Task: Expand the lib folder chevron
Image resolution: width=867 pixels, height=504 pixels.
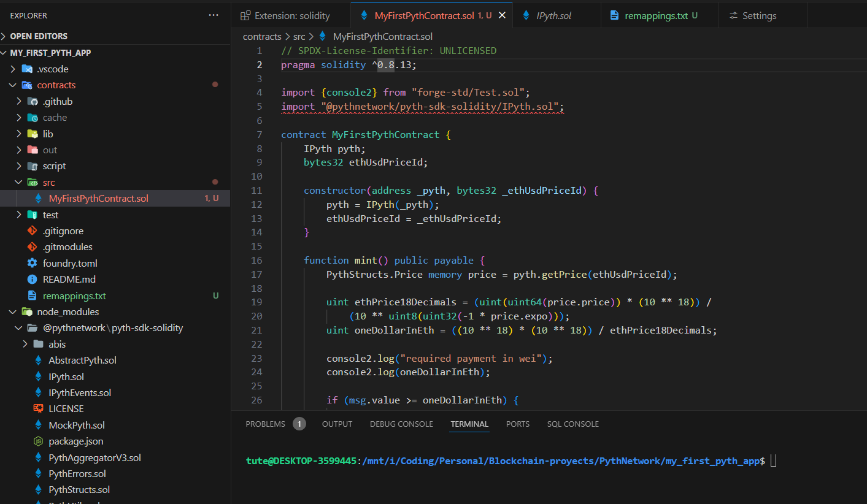Action: point(20,134)
